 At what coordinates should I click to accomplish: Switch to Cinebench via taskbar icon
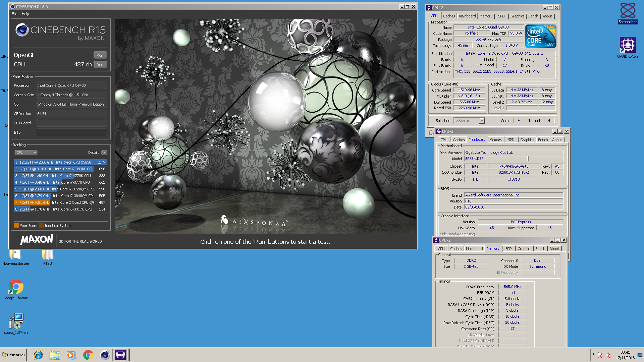point(105,355)
